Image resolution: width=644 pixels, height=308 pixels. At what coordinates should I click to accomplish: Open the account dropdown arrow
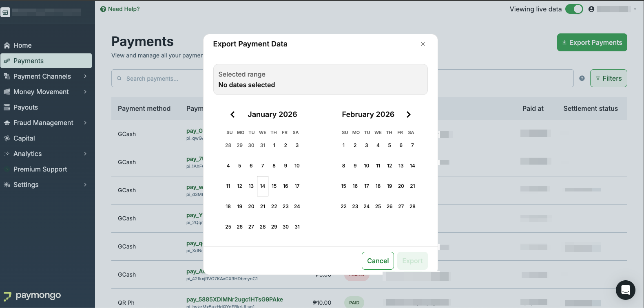point(635,9)
